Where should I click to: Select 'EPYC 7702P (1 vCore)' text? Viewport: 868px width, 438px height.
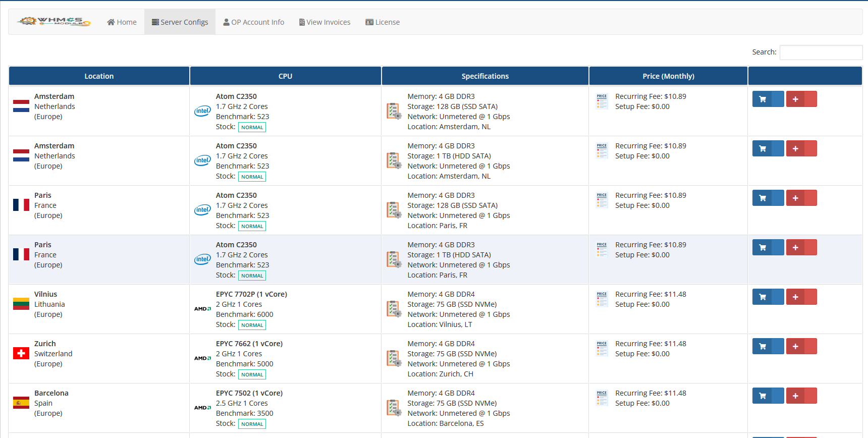click(251, 294)
